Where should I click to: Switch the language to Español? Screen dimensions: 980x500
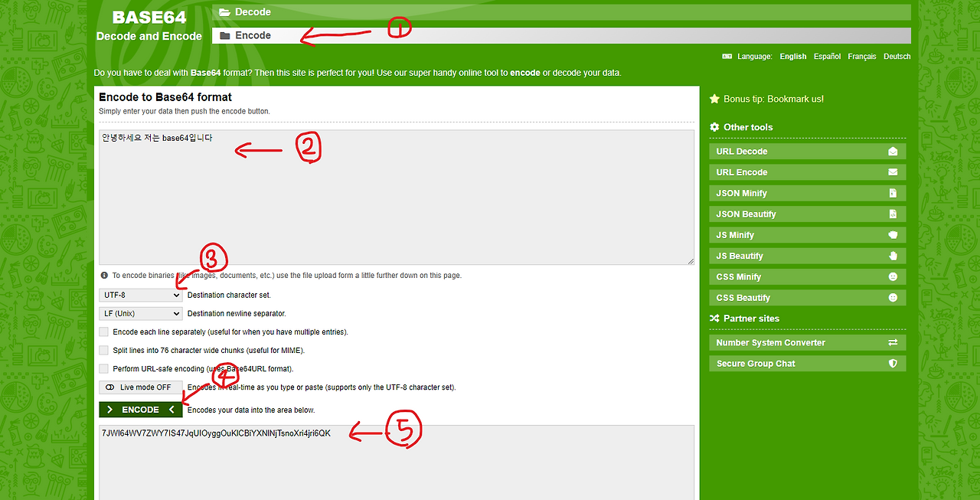[827, 57]
